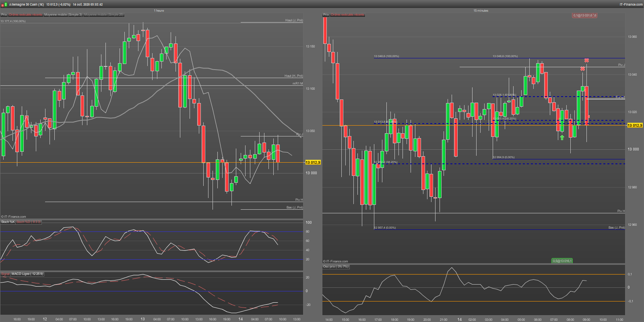Click the mR1 M pivot label

click(x=297, y=83)
